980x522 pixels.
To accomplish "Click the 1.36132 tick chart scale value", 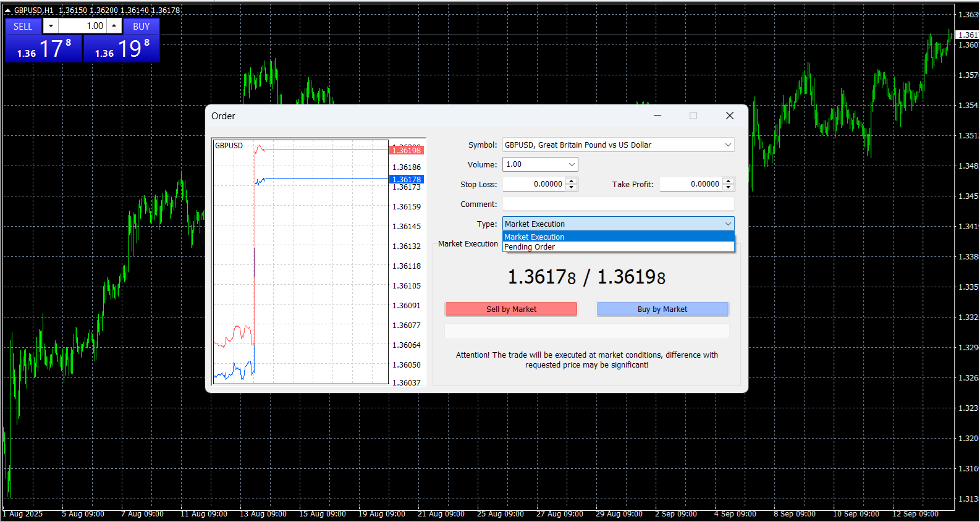I will pos(407,246).
